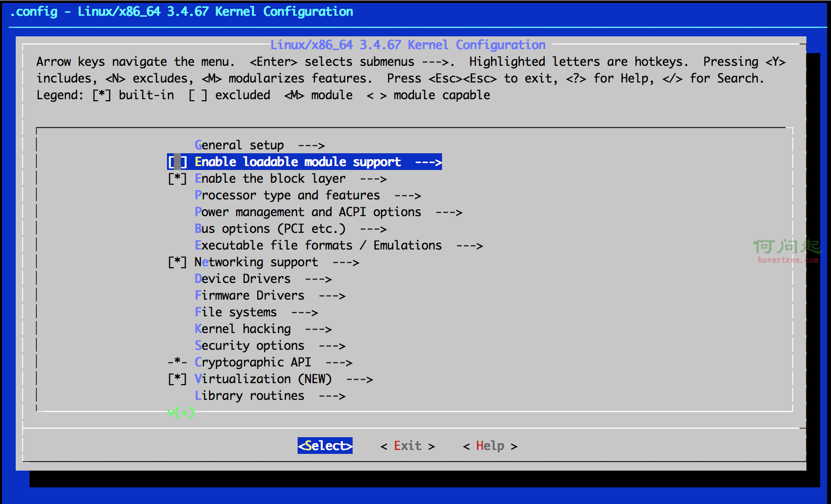831x504 pixels.
Task: Select the Library routines entry
Action: tap(249, 396)
